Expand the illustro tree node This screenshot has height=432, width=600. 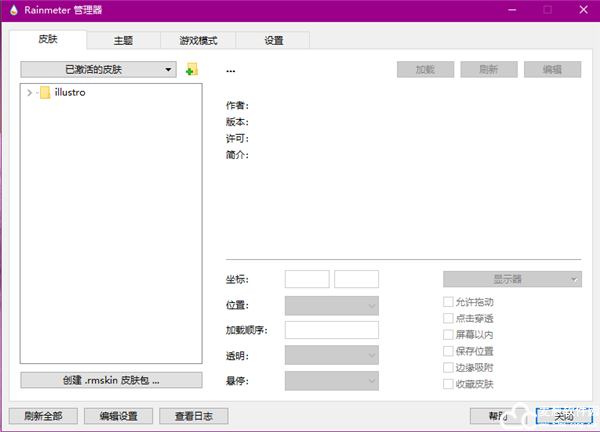click(x=29, y=93)
